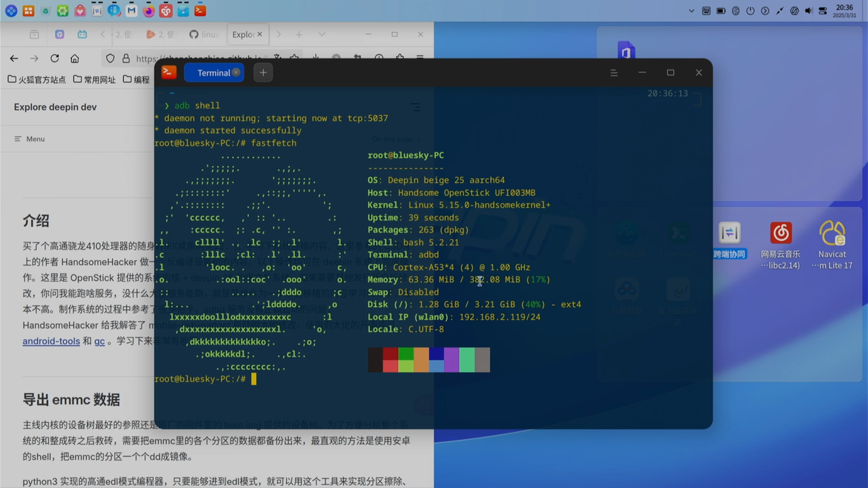Open the onscreen keyboard tray icon
The width and height of the screenshot is (868, 488).
point(706,11)
